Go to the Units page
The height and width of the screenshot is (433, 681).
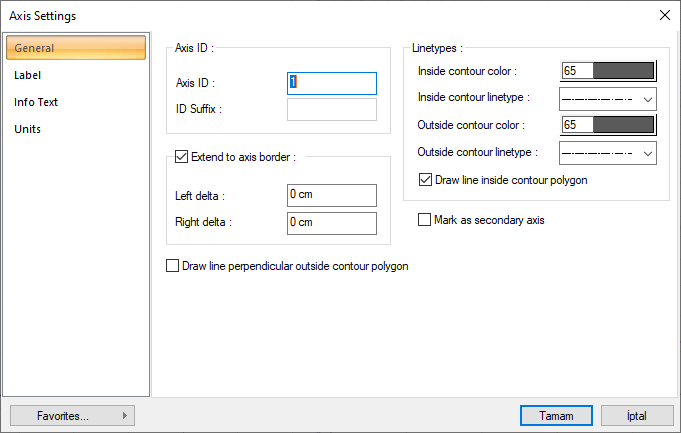pyautogui.click(x=28, y=129)
